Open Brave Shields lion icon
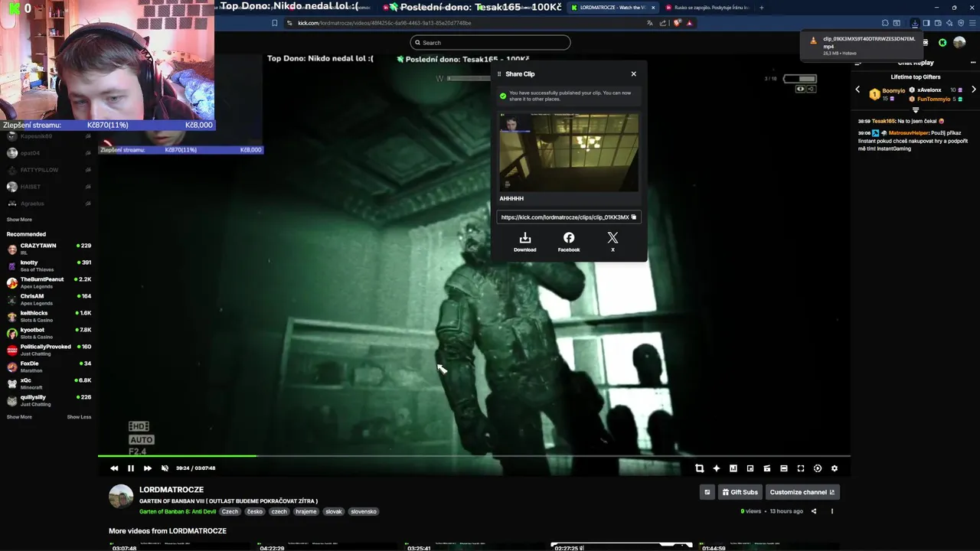 (x=677, y=23)
